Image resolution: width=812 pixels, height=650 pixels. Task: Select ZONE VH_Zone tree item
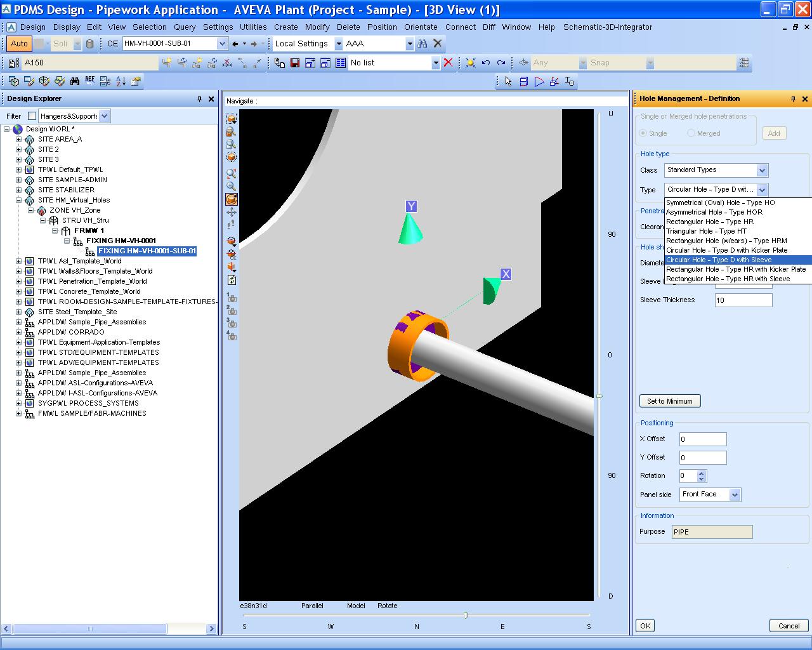(75, 210)
